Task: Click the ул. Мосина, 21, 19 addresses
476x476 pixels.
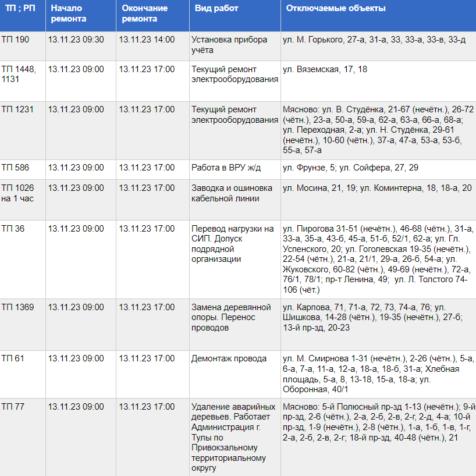Action: point(379,200)
